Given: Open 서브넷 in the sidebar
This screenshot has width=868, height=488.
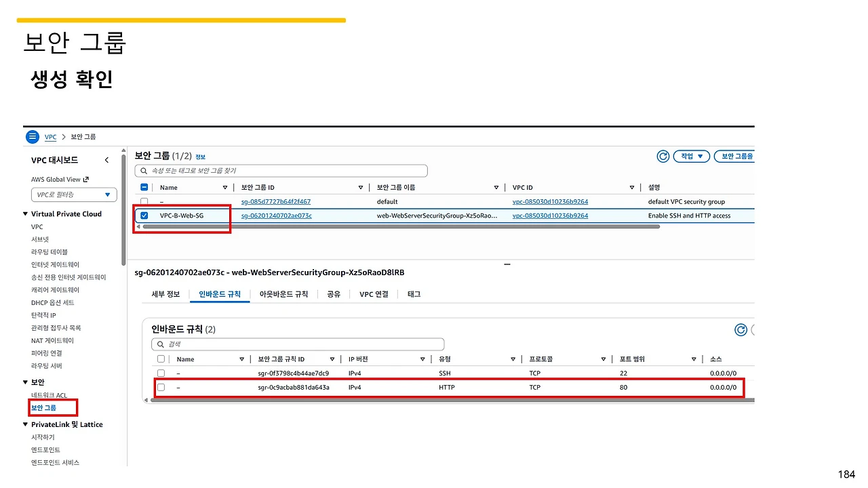Looking at the screenshot, I should pyautogui.click(x=40, y=240).
